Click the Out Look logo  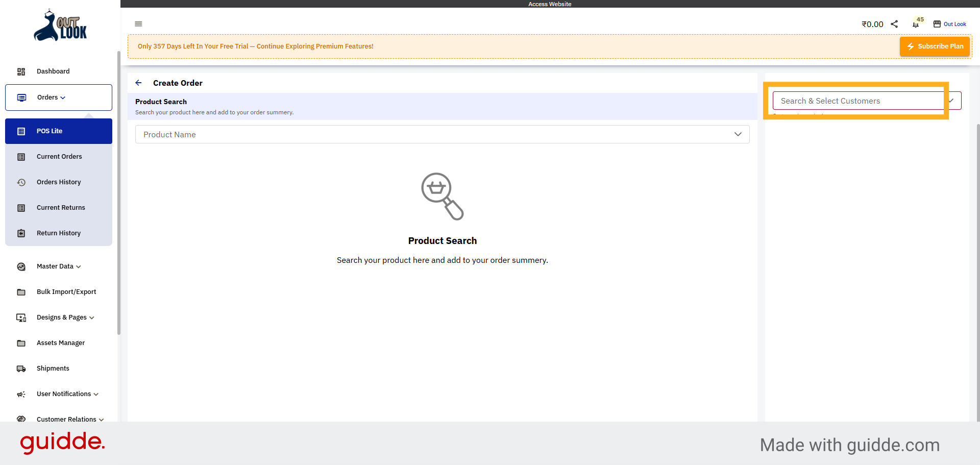[60, 25]
